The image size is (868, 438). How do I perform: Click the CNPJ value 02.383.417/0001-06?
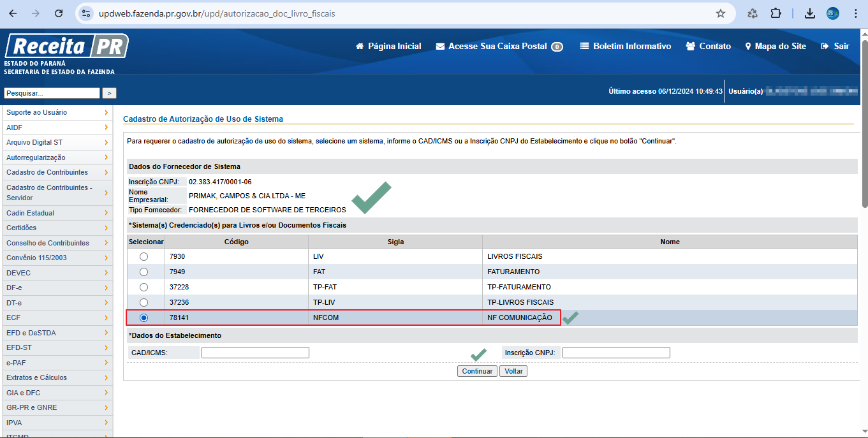coord(220,182)
